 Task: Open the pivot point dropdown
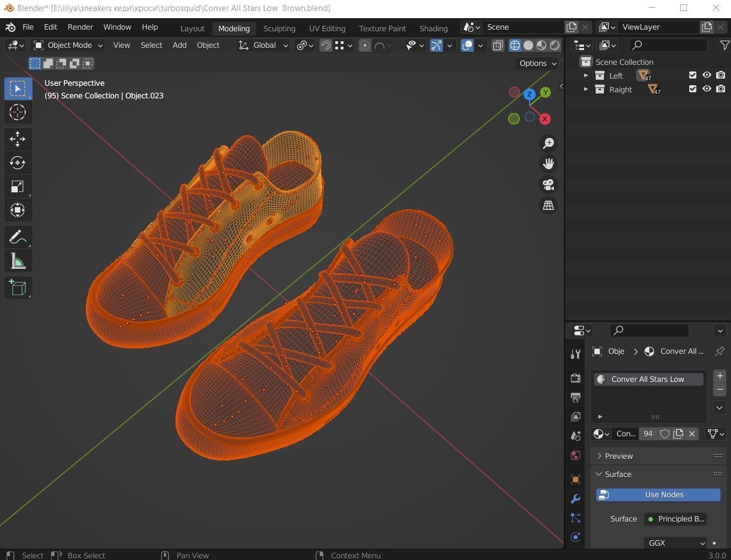(305, 45)
